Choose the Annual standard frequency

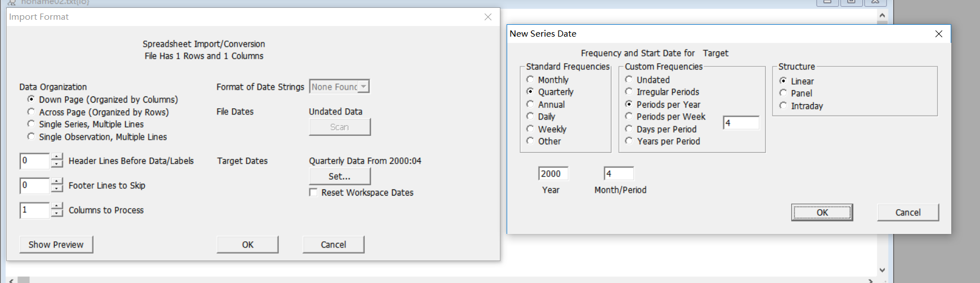click(530, 104)
